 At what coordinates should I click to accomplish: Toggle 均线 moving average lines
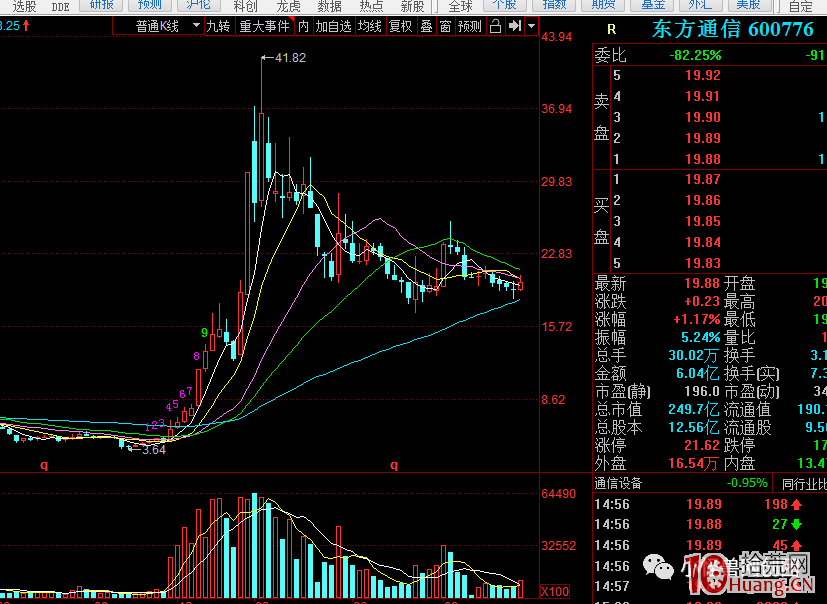(370, 26)
